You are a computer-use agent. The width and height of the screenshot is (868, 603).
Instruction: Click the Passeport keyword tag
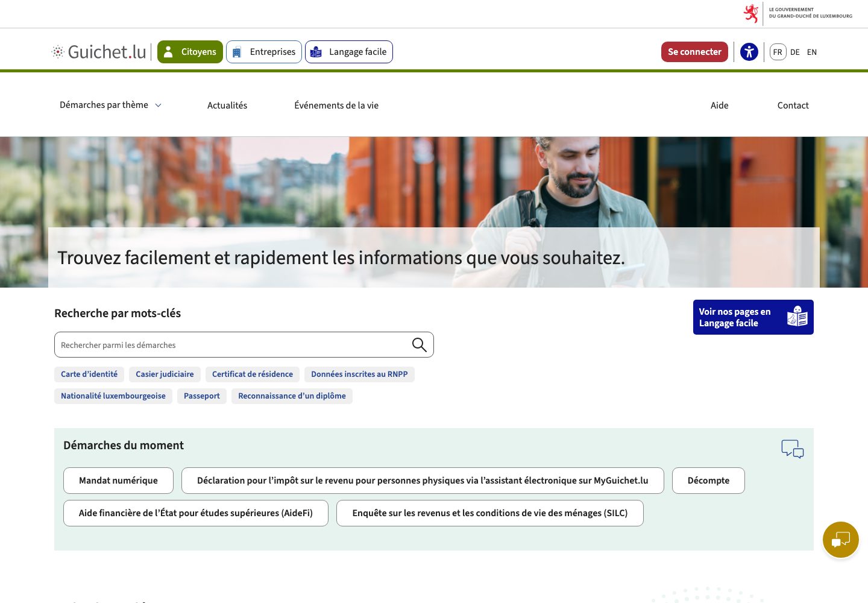(x=202, y=396)
